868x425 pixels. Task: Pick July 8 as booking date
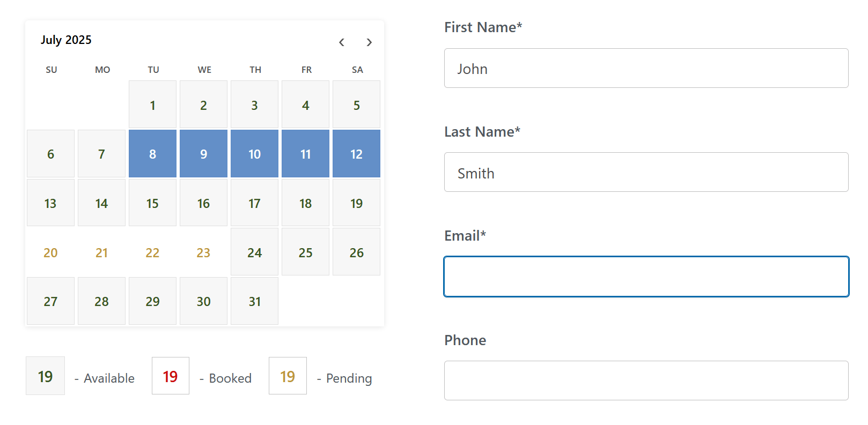(152, 154)
